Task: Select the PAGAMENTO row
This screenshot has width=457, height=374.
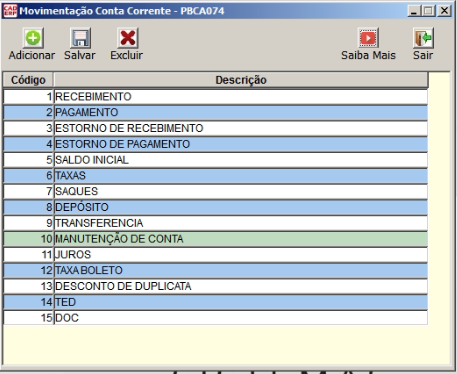Action: point(215,112)
